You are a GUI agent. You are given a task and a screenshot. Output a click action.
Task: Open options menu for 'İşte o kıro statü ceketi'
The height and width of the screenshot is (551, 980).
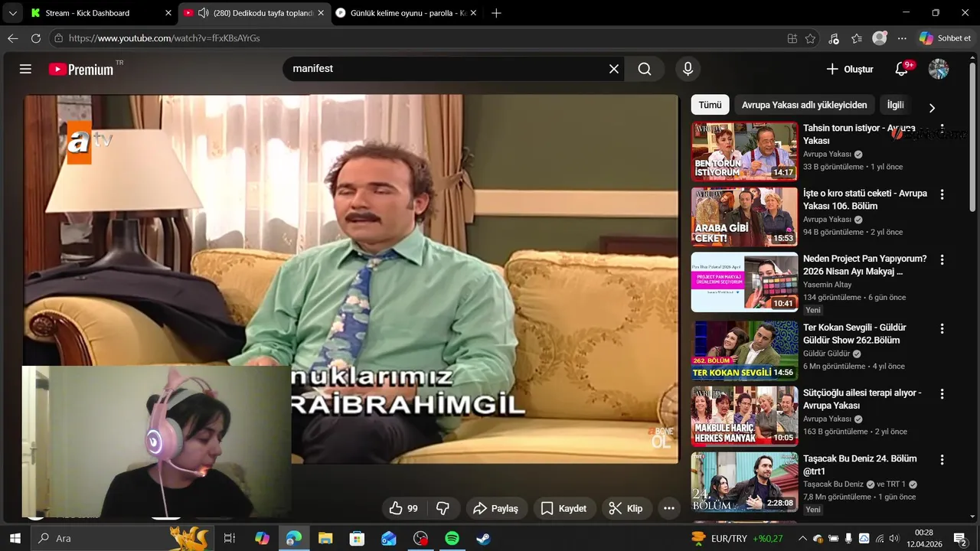942,195
